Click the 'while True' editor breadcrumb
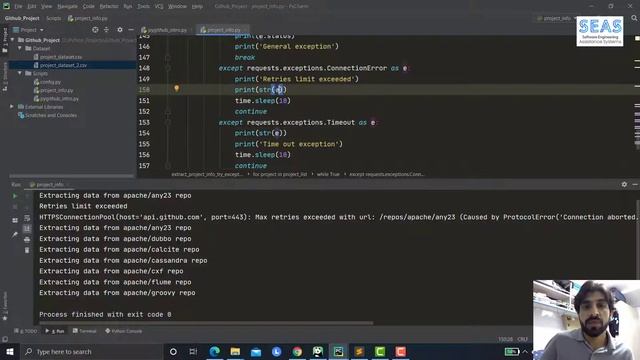The height and width of the screenshot is (360, 640). (x=328, y=174)
